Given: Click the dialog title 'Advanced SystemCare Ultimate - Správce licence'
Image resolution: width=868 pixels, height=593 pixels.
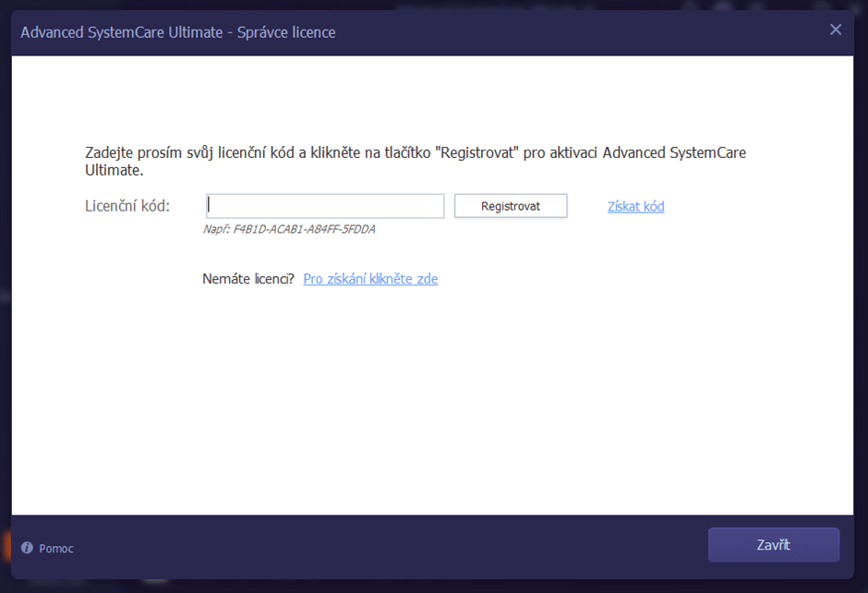Looking at the screenshot, I should point(177,32).
